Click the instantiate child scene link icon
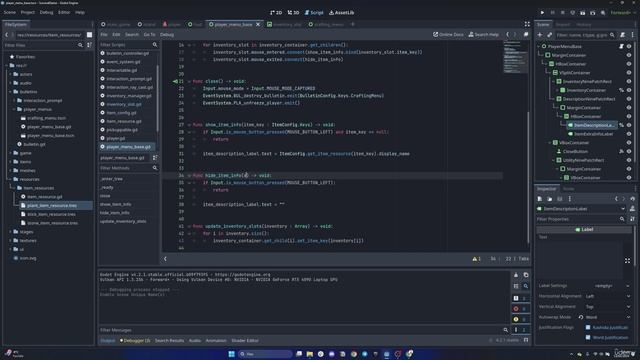The image size is (640, 360). 549,35
